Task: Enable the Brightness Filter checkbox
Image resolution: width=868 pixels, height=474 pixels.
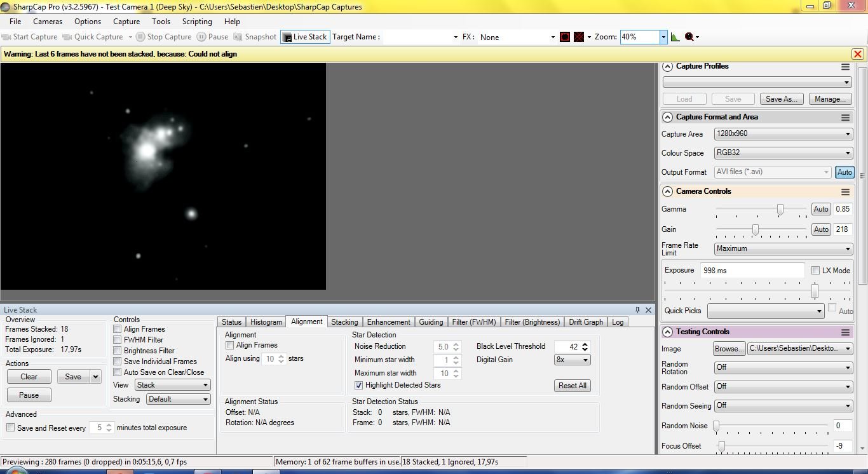Action: pos(118,351)
